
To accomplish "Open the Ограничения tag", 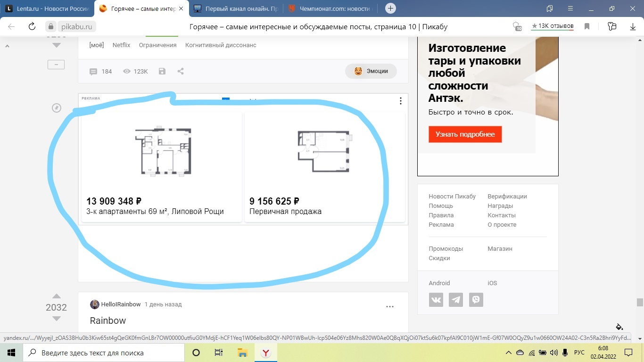I will tap(157, 45).
